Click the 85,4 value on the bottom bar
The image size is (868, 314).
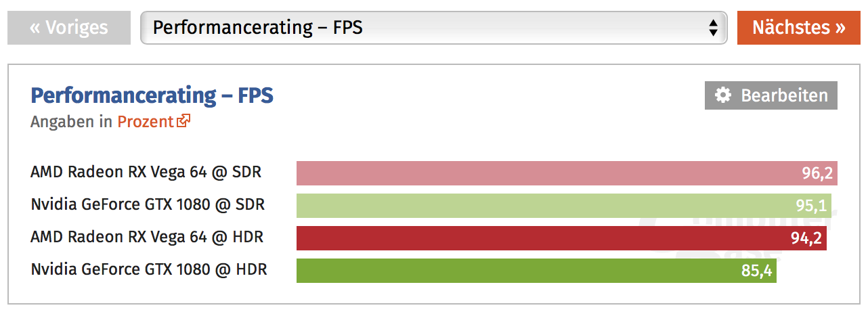[758, 271]
